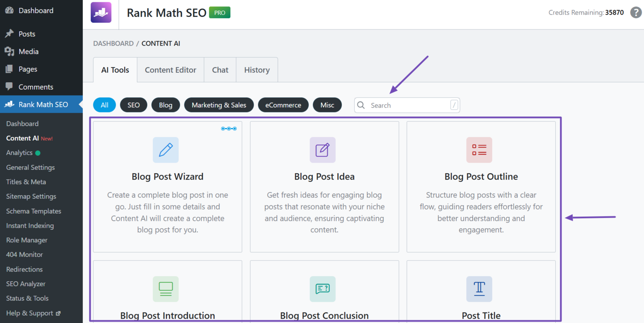
Task: Click inside the Search input field
Action: [x=405, y=105]
